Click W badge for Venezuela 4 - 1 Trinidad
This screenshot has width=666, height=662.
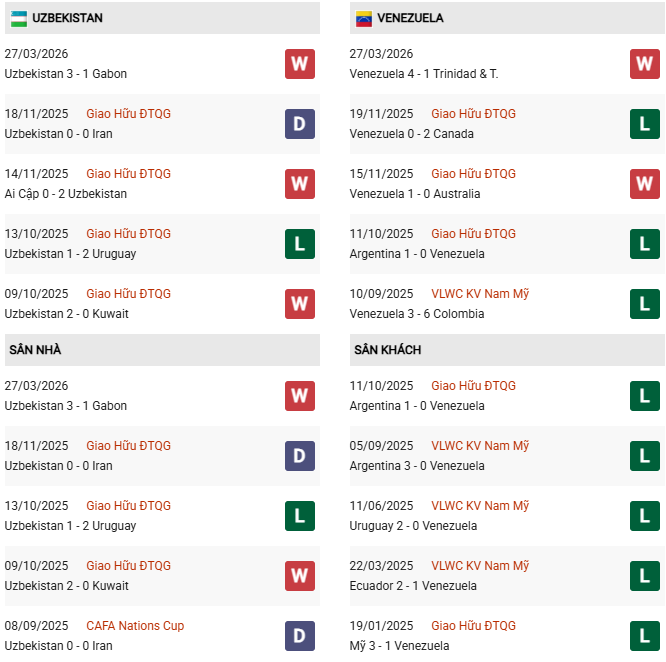645,64
